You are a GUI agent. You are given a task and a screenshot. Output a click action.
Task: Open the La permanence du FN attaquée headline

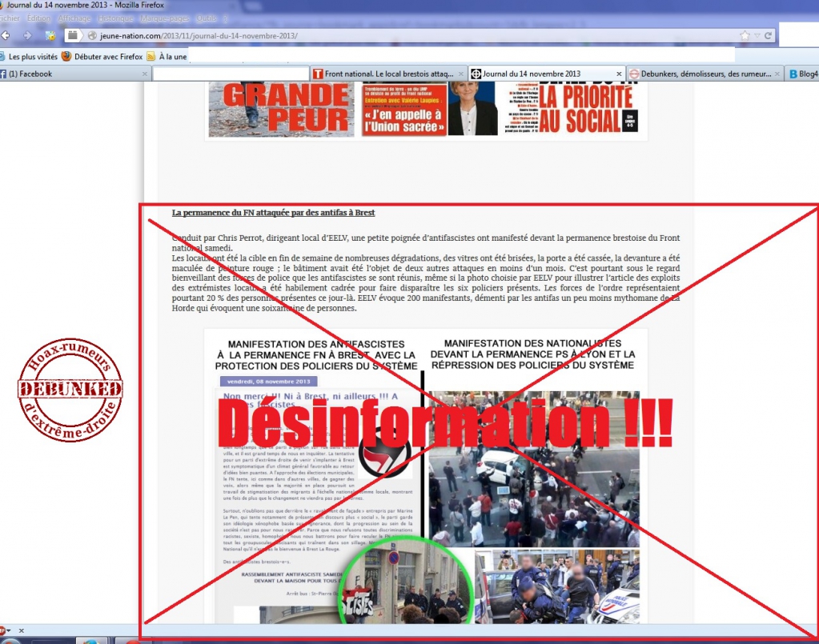pyautogui.click(x=273, y=213)
